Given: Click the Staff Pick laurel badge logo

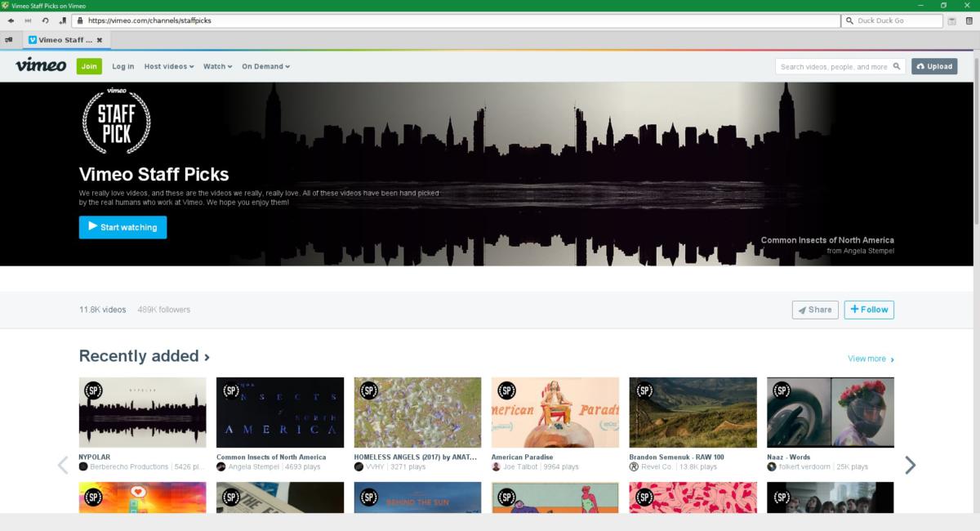Looking at the screenshot, I should click(x=117, y=119).
